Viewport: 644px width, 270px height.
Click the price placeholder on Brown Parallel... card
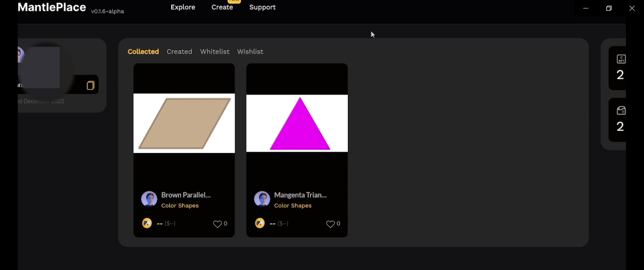[x=166, y=223]
